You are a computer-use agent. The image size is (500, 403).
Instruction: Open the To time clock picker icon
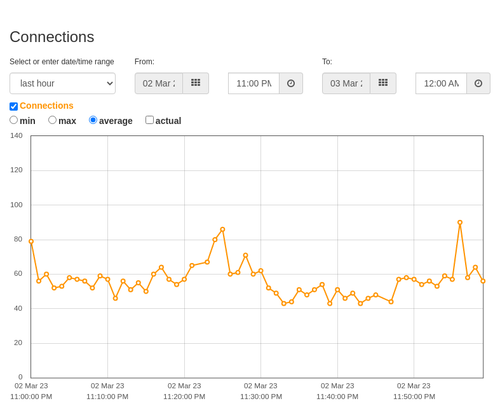tap(478, 83)
